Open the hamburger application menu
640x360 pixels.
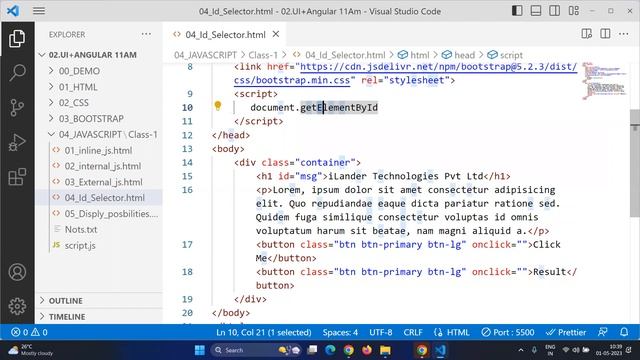pos(39,11)
